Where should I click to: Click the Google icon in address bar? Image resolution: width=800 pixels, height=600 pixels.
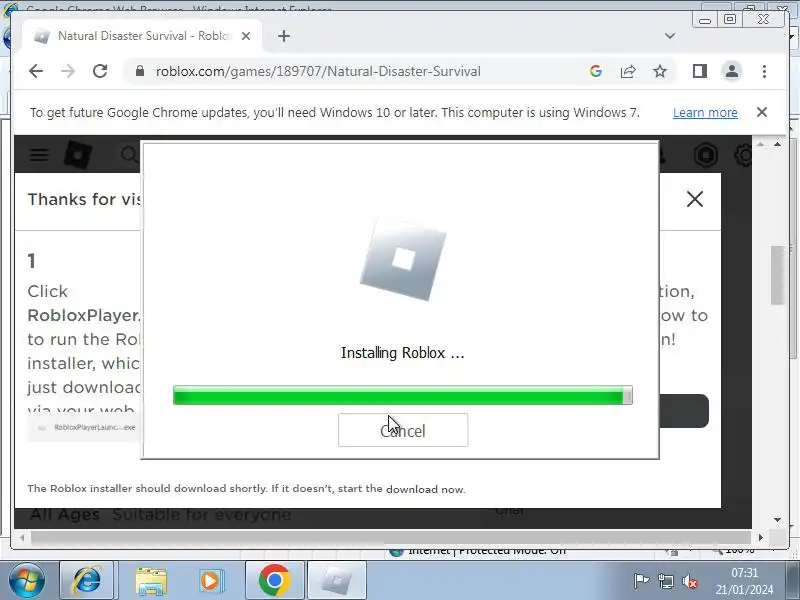click(595, 71)
